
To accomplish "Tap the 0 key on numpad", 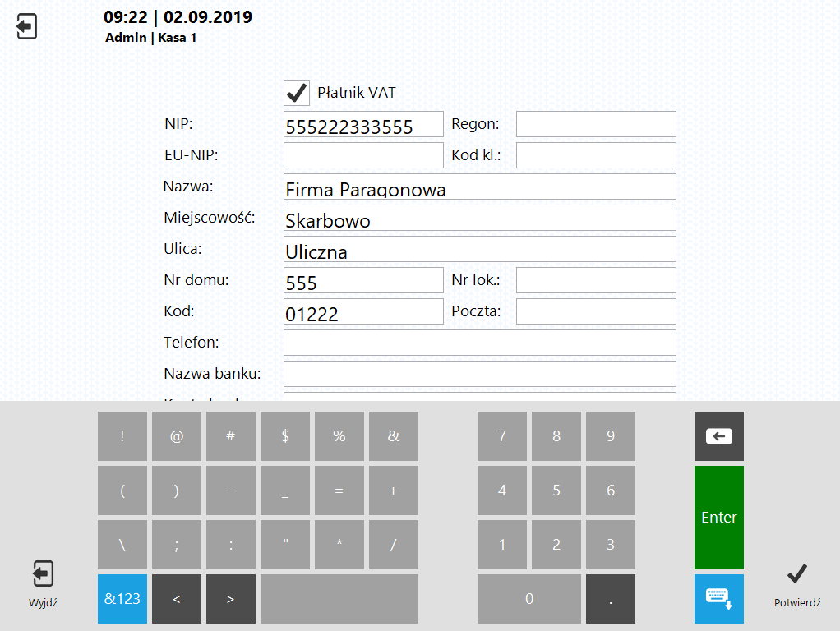I will pyautogui.click(x=529, y=599).
